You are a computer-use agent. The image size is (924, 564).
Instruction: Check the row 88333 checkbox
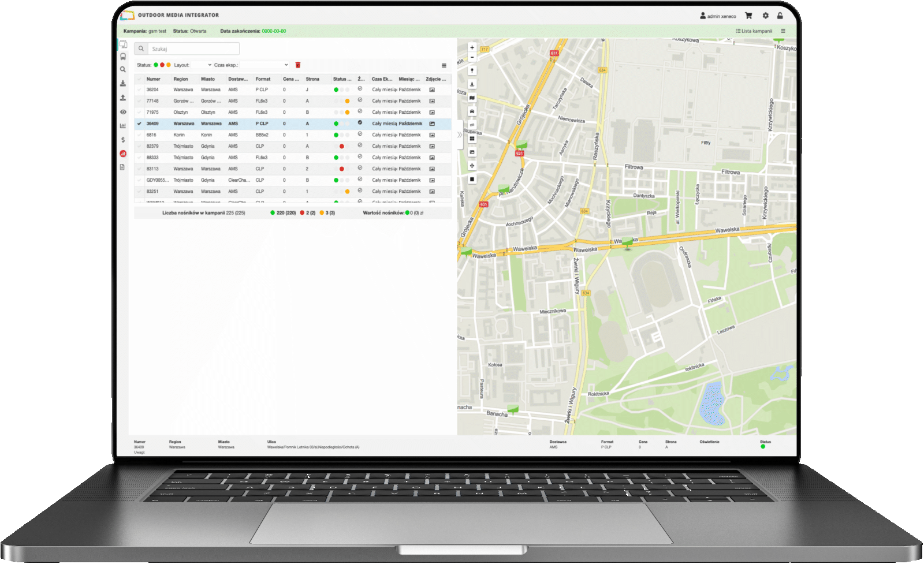[x=139, y=158]
